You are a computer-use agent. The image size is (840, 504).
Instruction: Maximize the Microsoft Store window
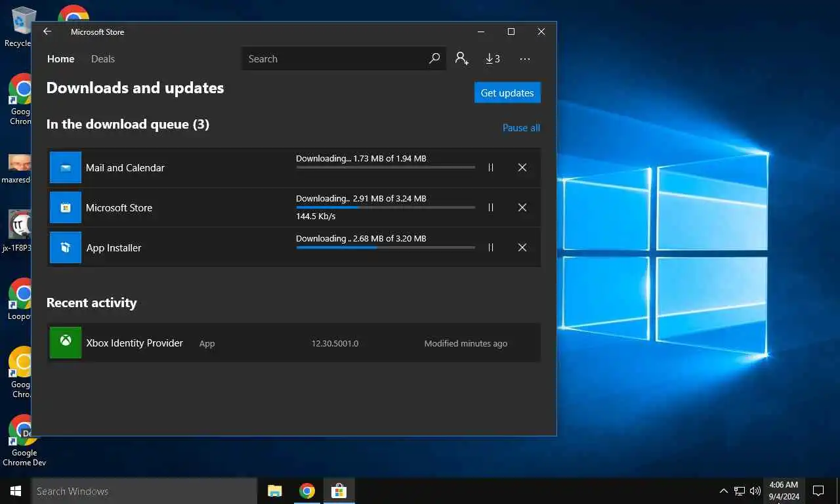point(511,31)
